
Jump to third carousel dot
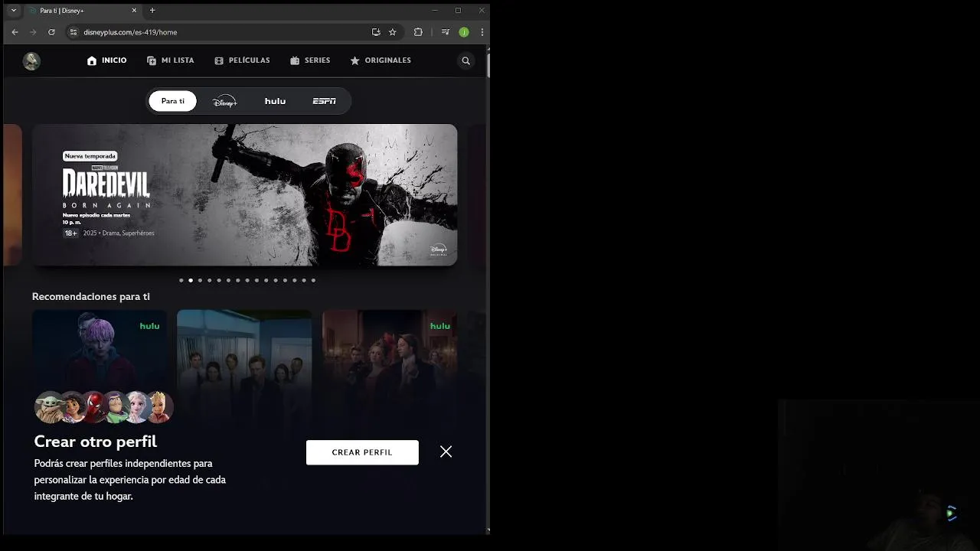tap(200, 280)
